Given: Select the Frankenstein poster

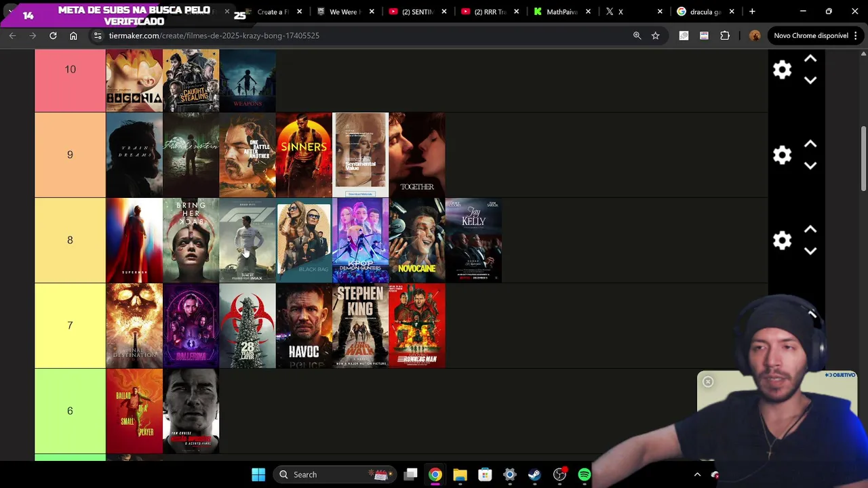Looking at the screenshot, I should [191, 155].
